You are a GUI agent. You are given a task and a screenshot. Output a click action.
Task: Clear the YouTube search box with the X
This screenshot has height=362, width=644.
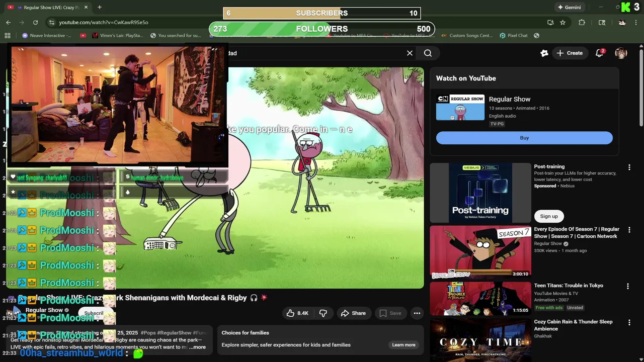[x=410, y=53]
